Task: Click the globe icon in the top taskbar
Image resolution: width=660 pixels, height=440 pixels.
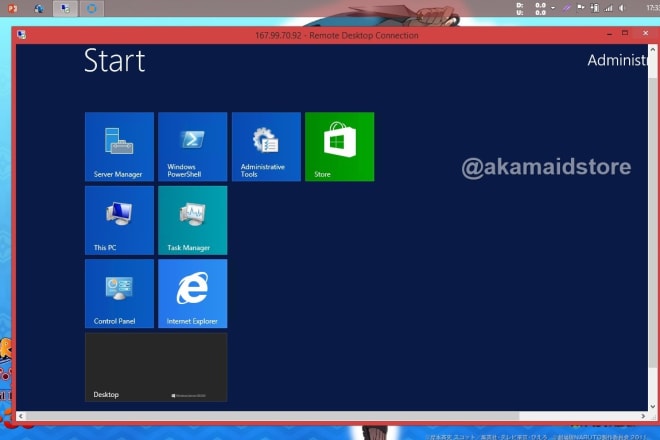Action: tap(39, 8)
